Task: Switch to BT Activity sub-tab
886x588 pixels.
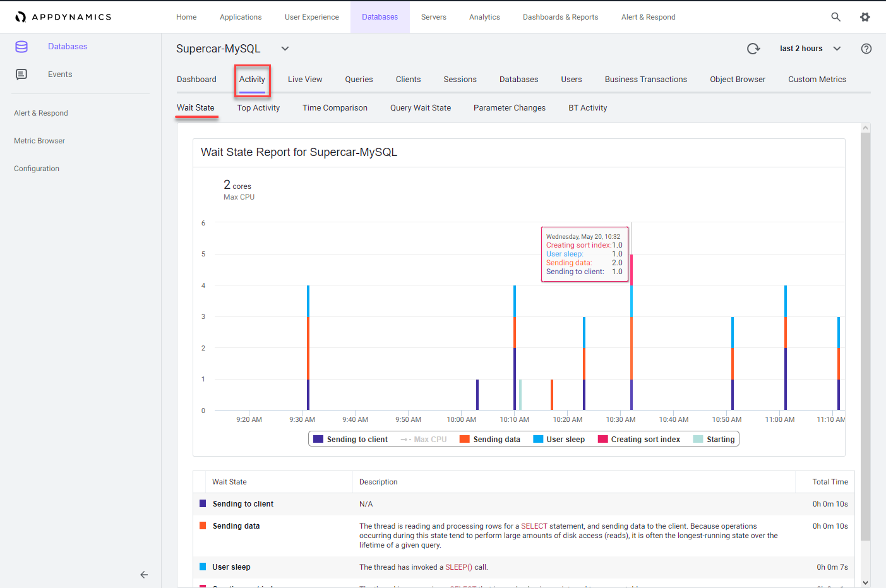Action: [588, 108]
